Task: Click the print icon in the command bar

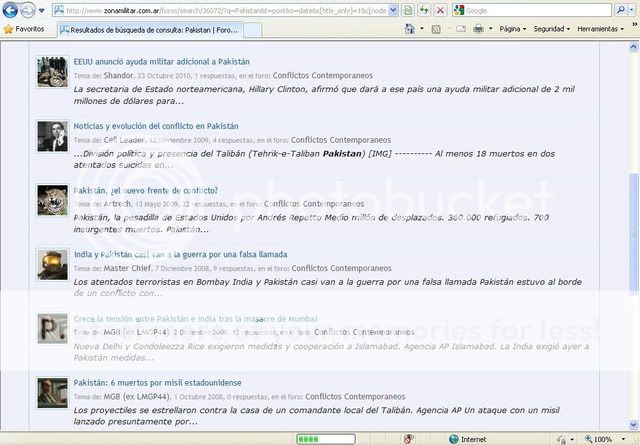Action: (x=481, y=29)
